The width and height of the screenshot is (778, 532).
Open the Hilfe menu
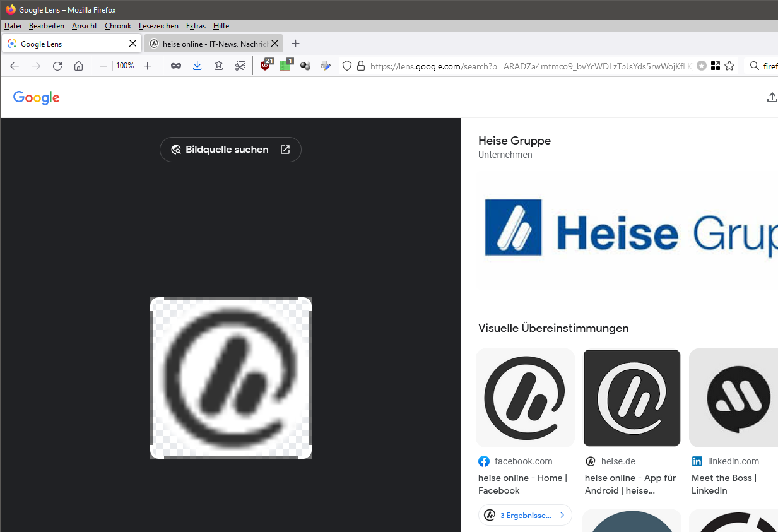click(221, 26)
